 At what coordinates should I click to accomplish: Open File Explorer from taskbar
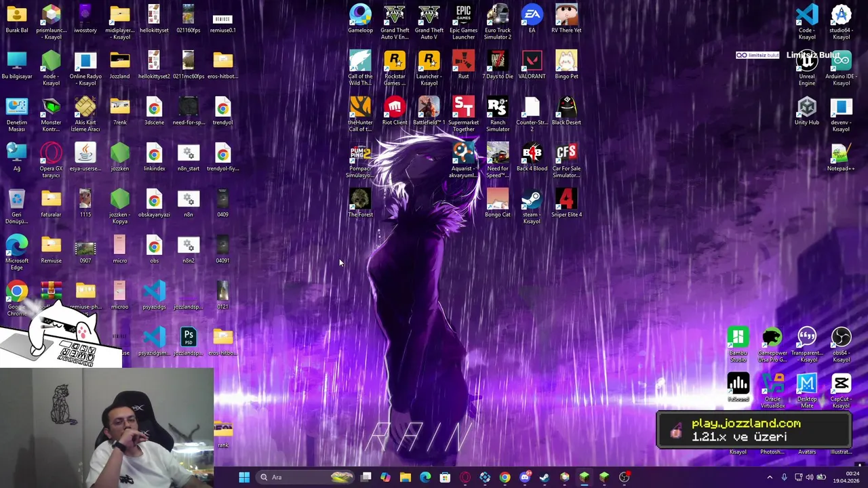[x=406, y=477]
